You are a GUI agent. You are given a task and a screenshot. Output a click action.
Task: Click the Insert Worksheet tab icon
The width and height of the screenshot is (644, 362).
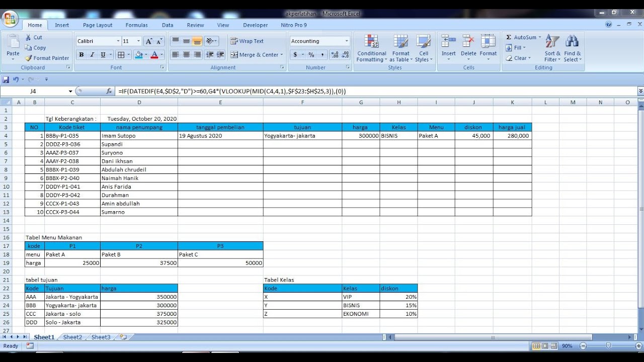click(123, 337)
